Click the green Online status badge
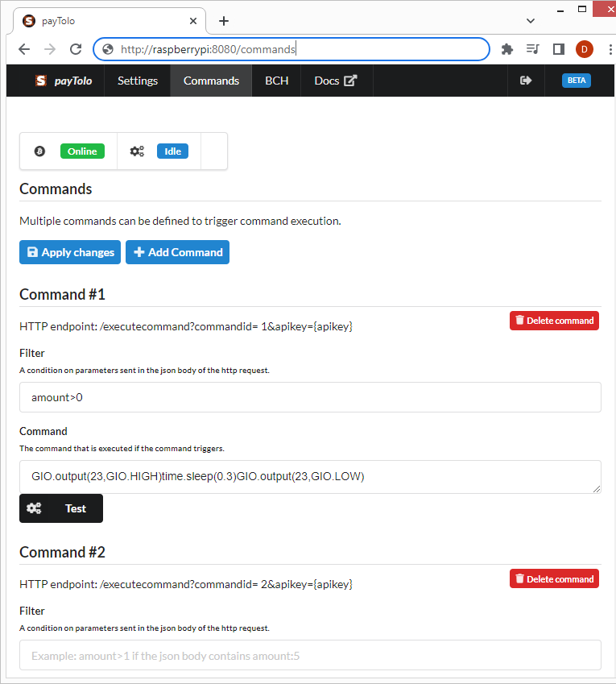Viewport: 616px width, 684px height. (82, 151)
